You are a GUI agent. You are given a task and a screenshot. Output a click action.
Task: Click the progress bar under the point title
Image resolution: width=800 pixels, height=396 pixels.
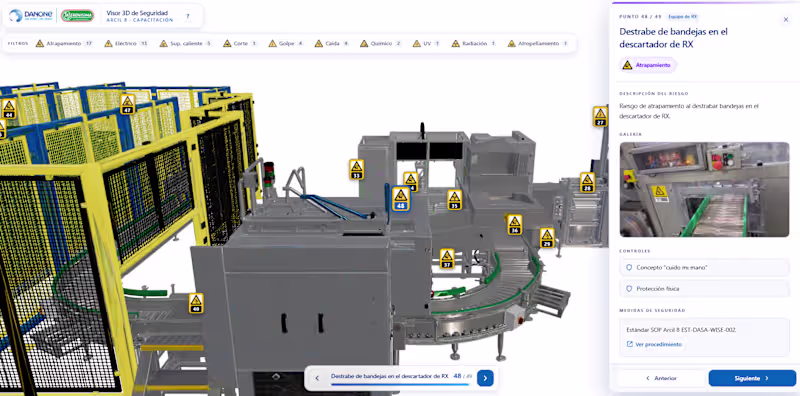point(399,385)
